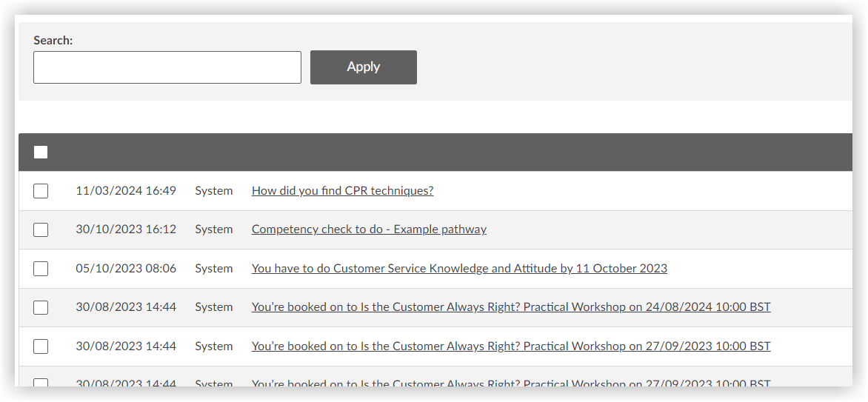This screenshot has width=868, height=402.
Task: Click into the Search text field
Action: (x=167, y=67)
